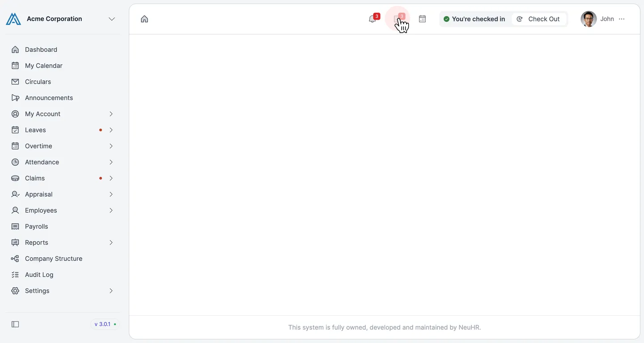644x343 pixels.
Task: Click the Acme Corporation logo
Action: [13, 19]
